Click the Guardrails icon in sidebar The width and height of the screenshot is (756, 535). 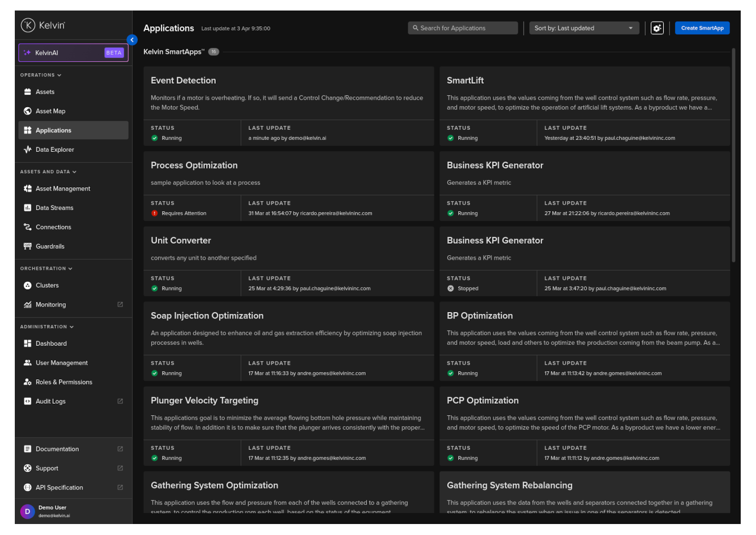28,246
